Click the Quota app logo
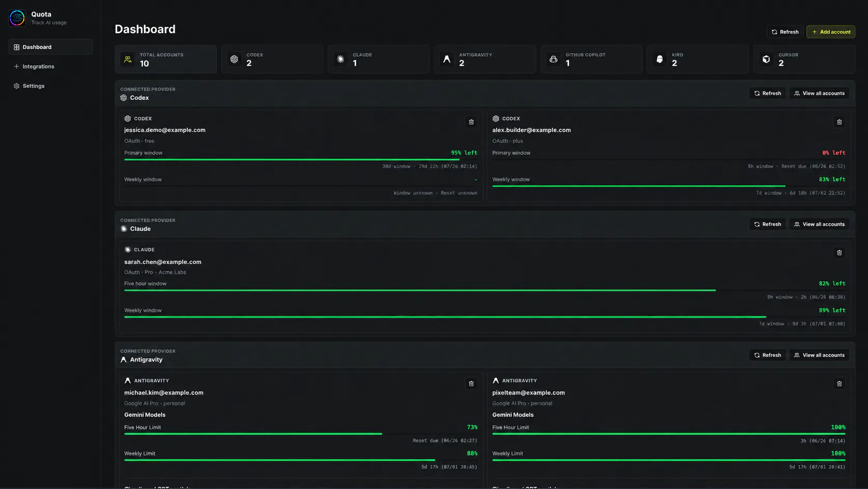The image size is (868, 489). pos(17,18)
